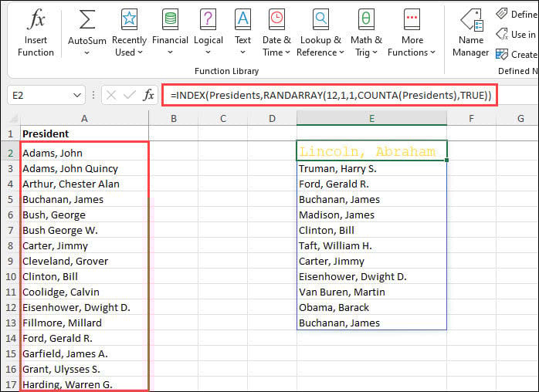Open the Recently Used functions list
539x392 pixels.
pyautogui.click(x=129, y=32)
